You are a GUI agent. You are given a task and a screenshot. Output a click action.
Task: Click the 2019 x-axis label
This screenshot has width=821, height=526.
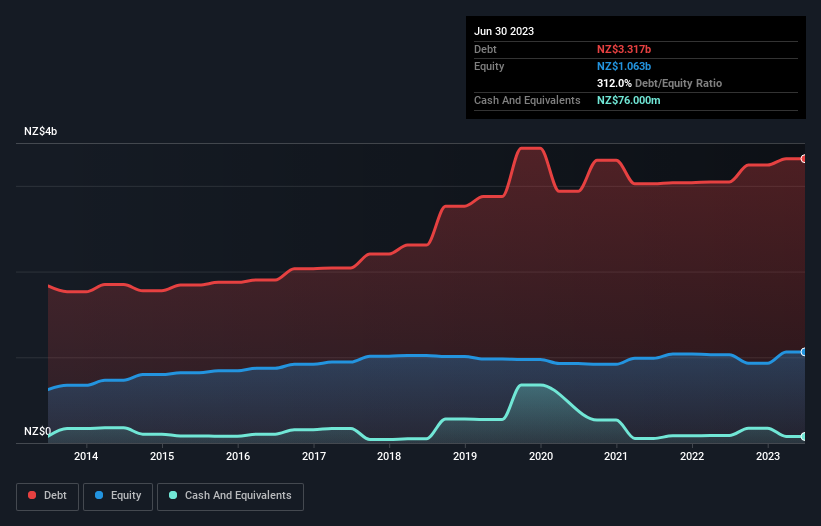pyautogui.click(x=465, y=456)
